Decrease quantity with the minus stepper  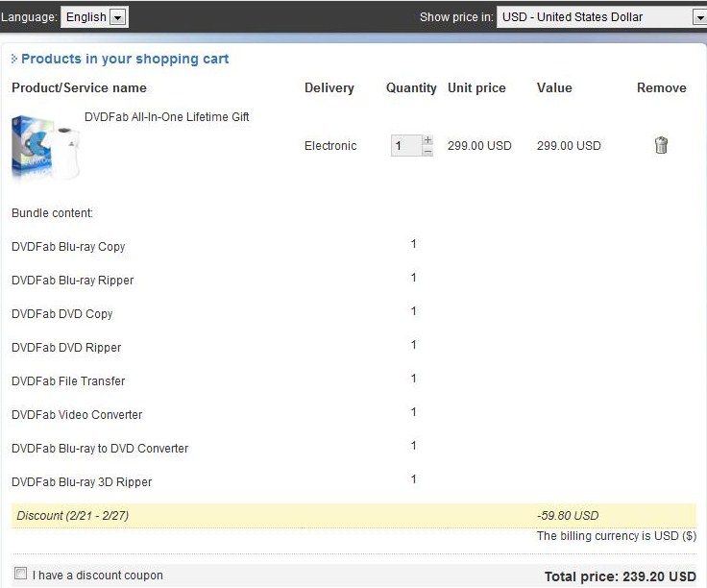427,151
